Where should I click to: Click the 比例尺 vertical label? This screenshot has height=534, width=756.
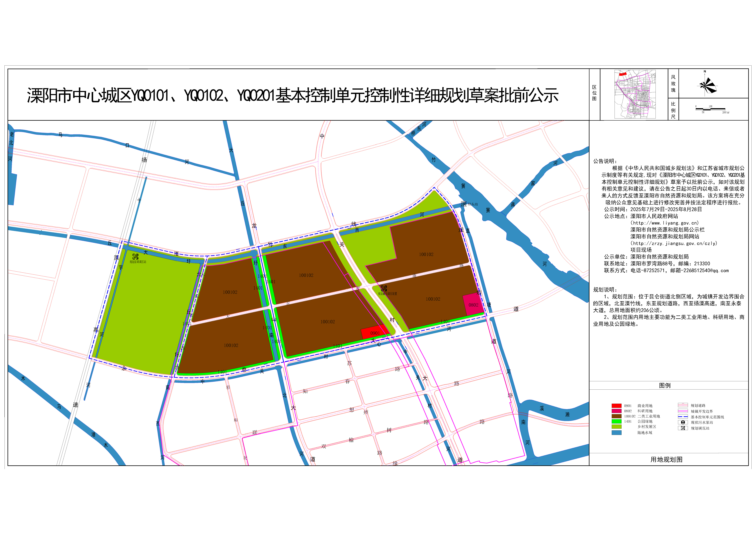(x=673, y=110)
